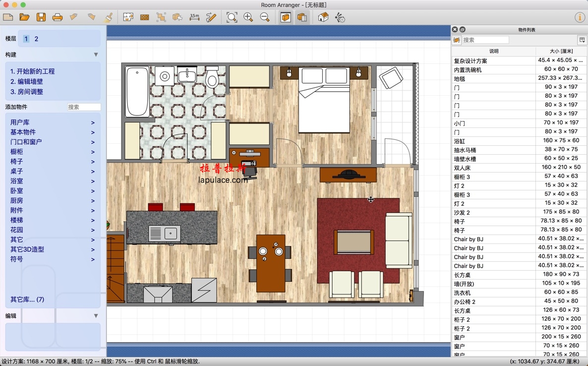Expand 其它3D造型 category arrow

(93, 249)
